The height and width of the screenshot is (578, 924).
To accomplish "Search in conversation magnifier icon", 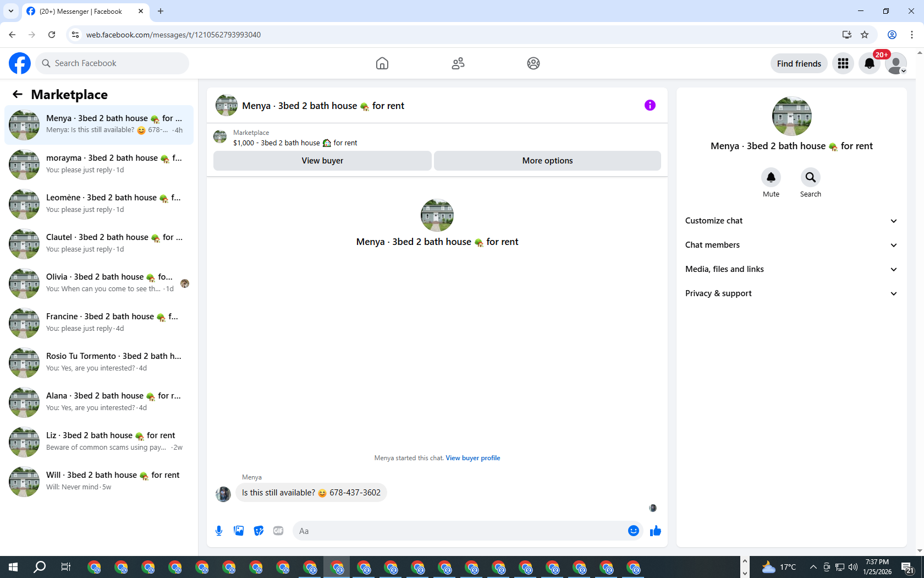I will pyautogui.click(x=811, y=177).
